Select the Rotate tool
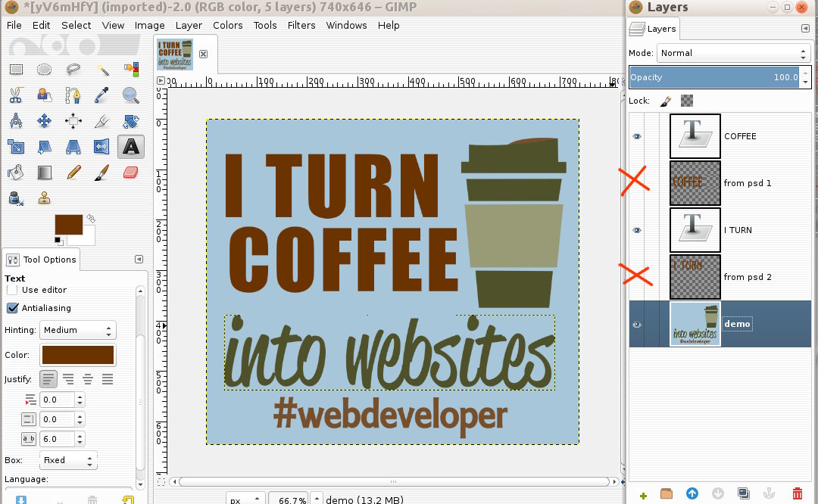 coord(131,121)
